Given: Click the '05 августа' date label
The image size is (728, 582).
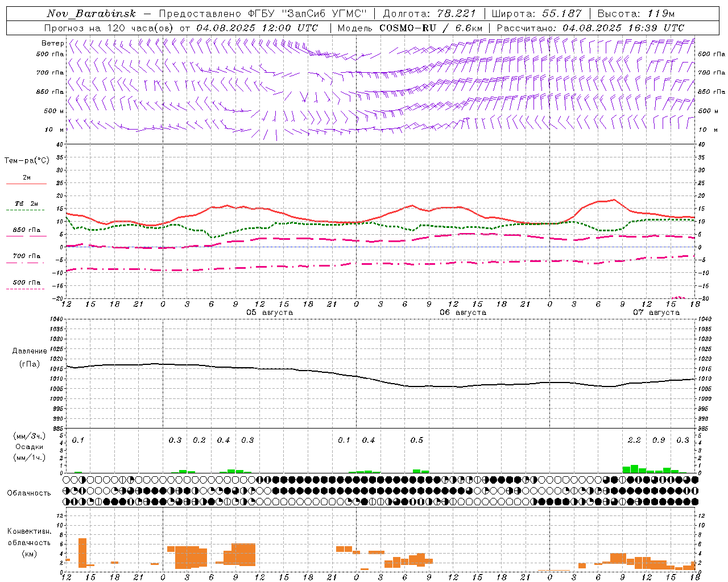Looking at the screenshot, I should (270, 313).
